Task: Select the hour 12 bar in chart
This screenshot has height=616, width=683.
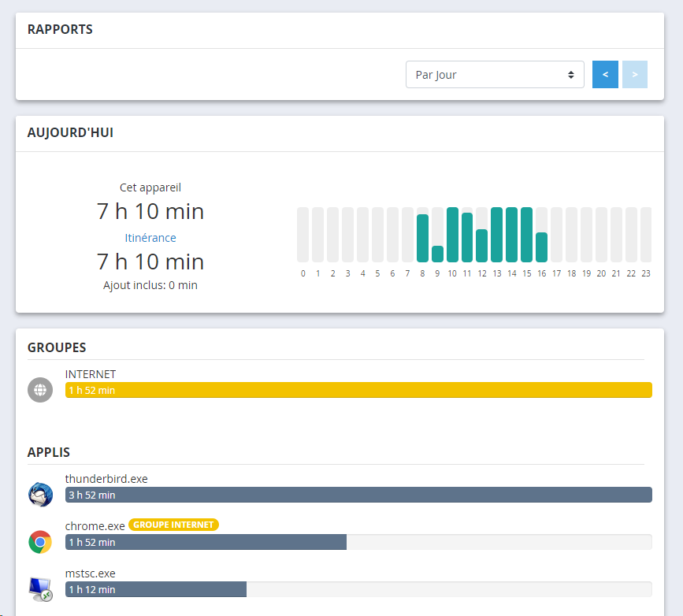Action: [x=482, y=245]
